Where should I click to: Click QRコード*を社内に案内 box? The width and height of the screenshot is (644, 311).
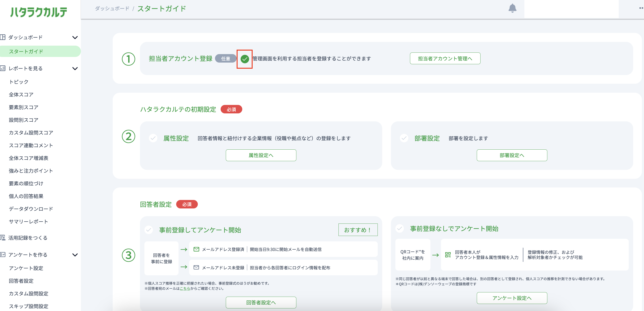pos(413,255)
